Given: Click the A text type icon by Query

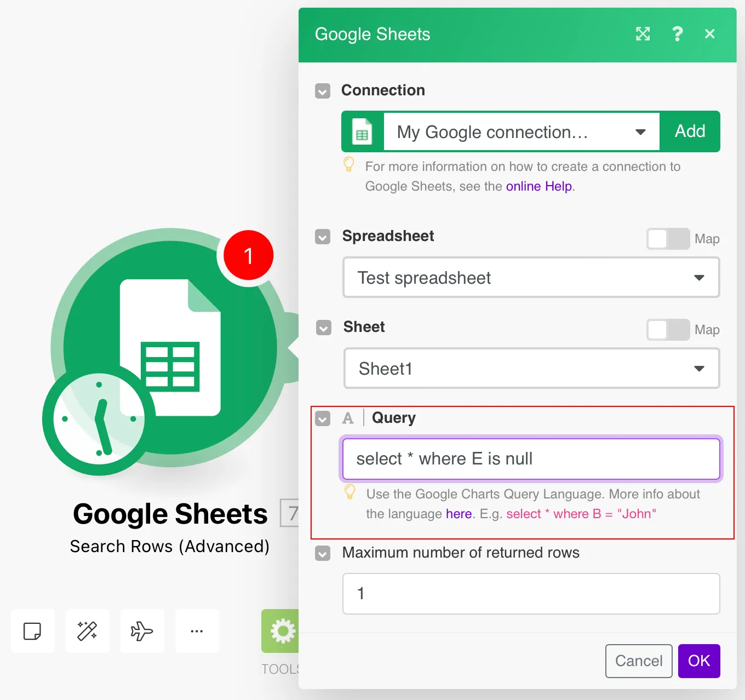Looking at the screenshot, I should pos(348,418).
